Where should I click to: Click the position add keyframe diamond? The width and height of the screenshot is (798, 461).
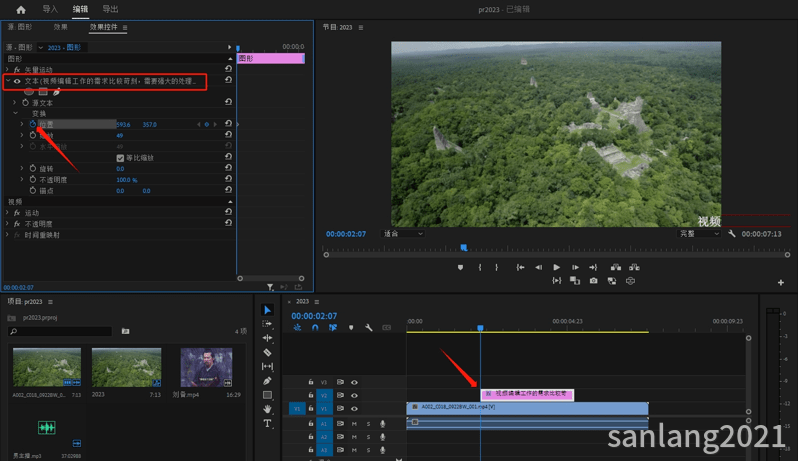pos(207,124)
